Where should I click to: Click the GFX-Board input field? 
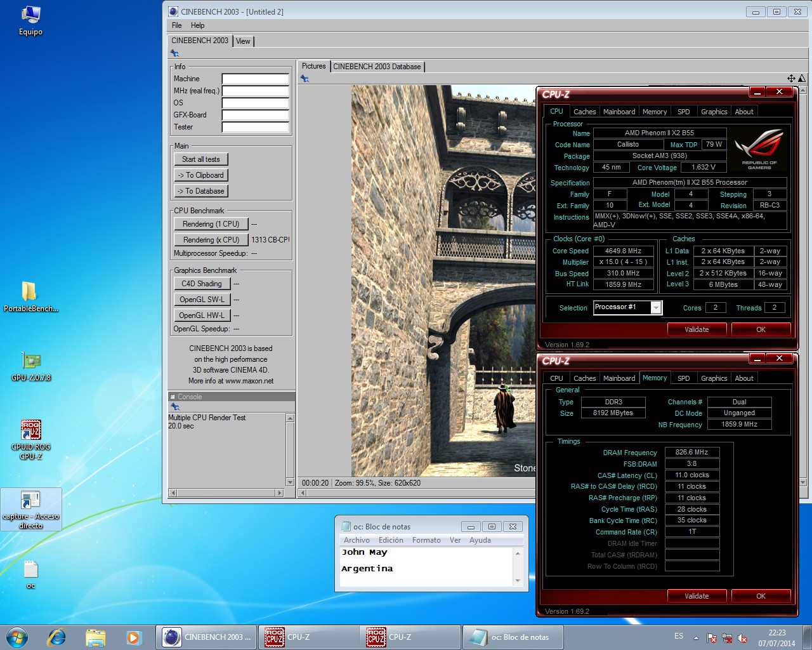point(255,116)
